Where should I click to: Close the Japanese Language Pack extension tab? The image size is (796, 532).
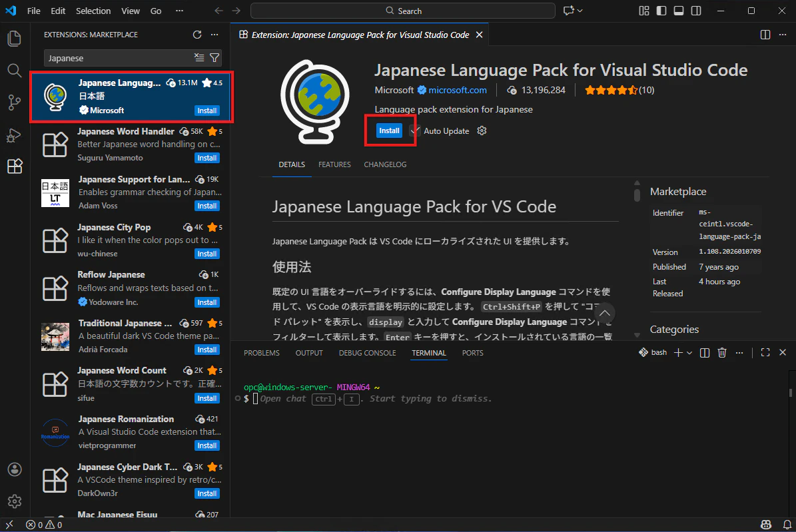point(479,35)
